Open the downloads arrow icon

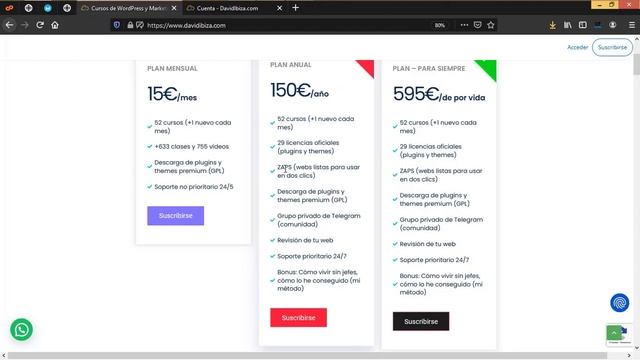pyautogui.click(x=552, y=25)
